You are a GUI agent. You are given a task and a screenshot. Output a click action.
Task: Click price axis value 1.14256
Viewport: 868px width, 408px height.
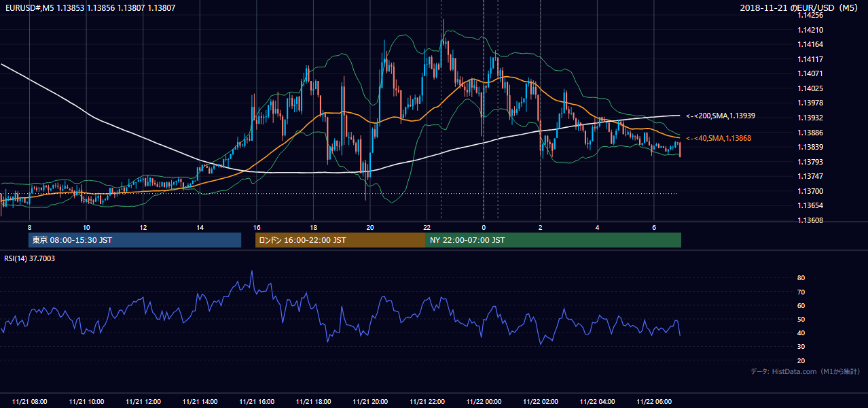(810, 15)
